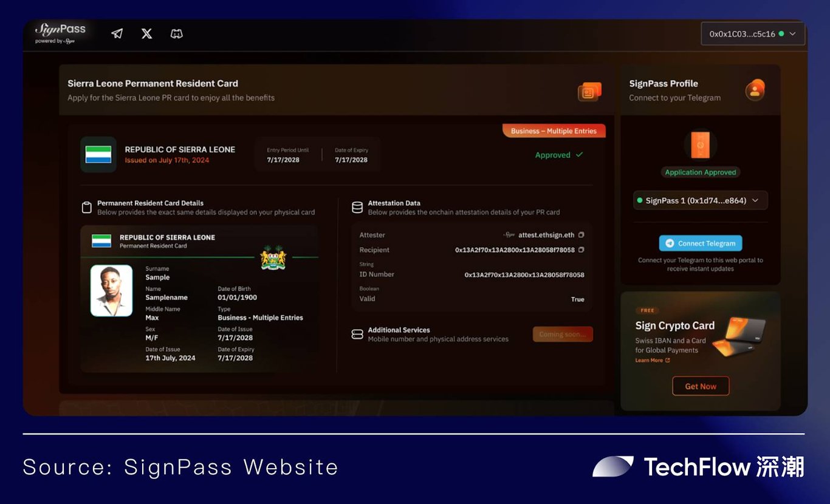Click the SignPass Profile avatar icon
Image resolution: width=830 pixels, height=504 pixels.
755,90
